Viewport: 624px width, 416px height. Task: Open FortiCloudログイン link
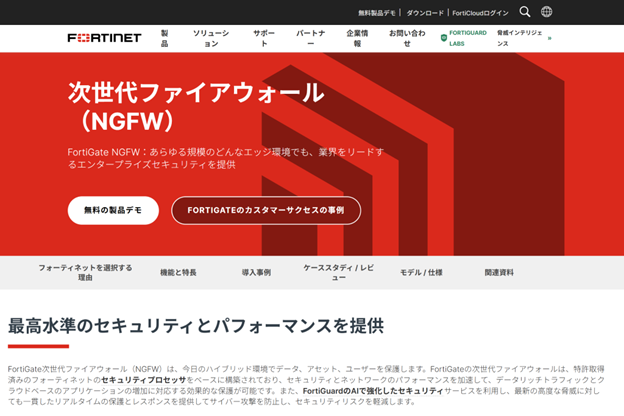[x=480, y=13]
